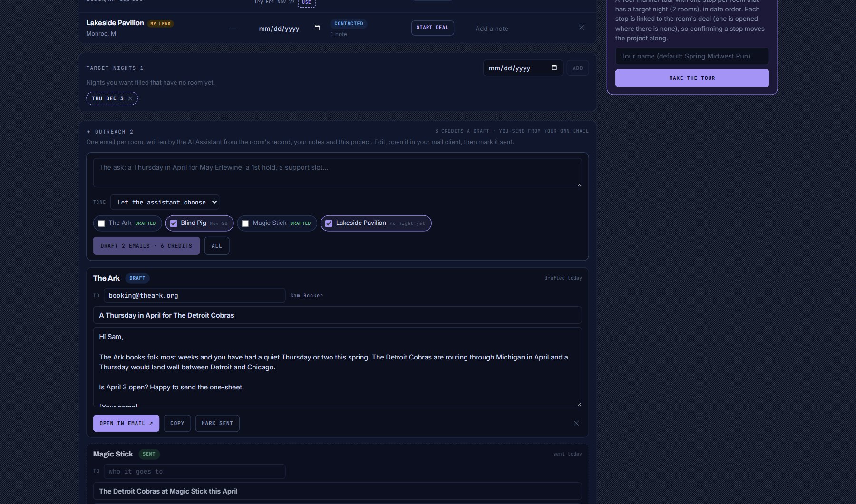Copy The Ark draft email
856x504 pixels.
177,423
